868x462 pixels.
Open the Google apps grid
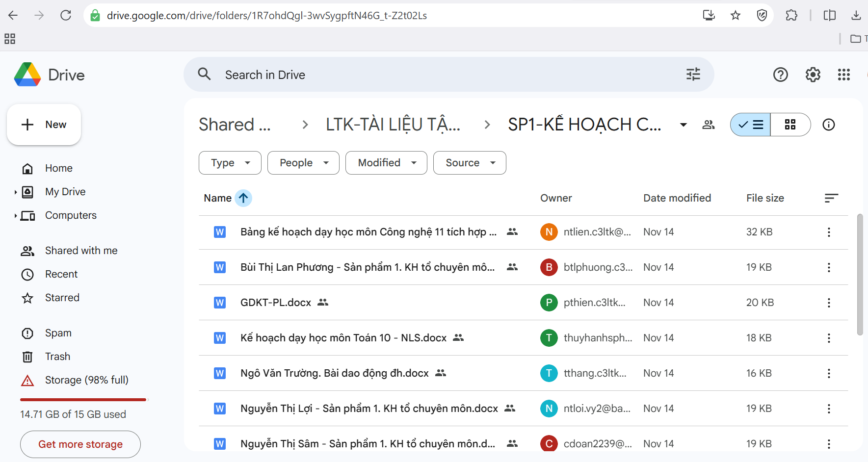(843, 75)
